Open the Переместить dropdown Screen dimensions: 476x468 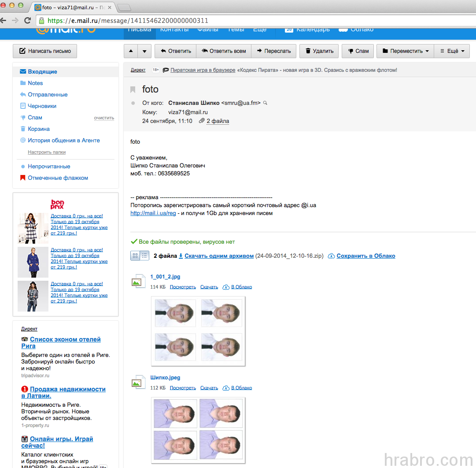coord(405,51)
